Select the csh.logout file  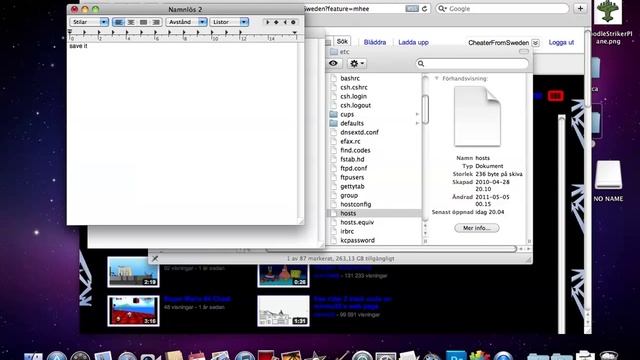tap(356, 105)
